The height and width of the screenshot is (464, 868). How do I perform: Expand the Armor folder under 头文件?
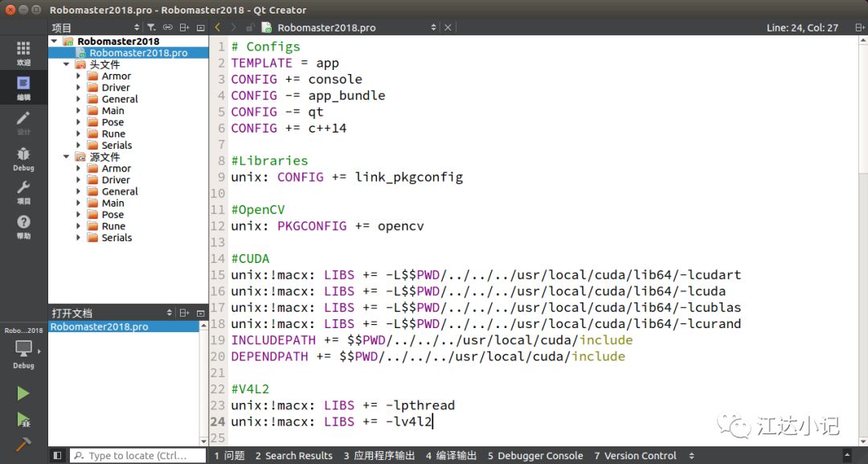(x=78, y=76)
